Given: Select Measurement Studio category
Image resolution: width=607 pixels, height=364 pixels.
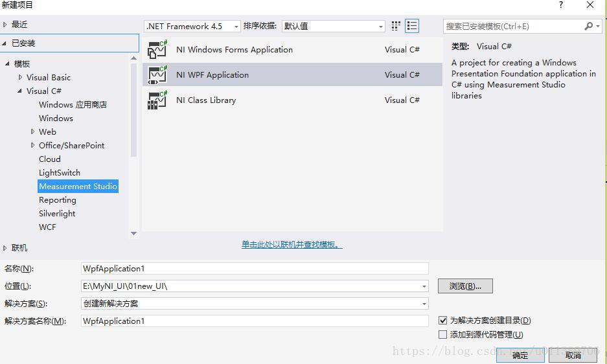Looking at the screenshot, I should (78, 187).
